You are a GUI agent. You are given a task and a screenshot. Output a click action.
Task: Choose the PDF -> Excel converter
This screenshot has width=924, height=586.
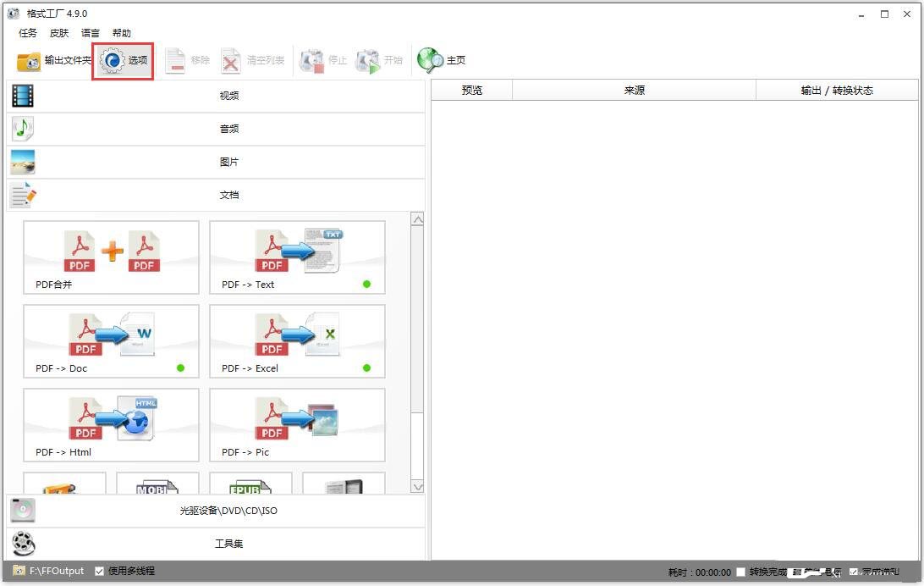coord(298,341)
